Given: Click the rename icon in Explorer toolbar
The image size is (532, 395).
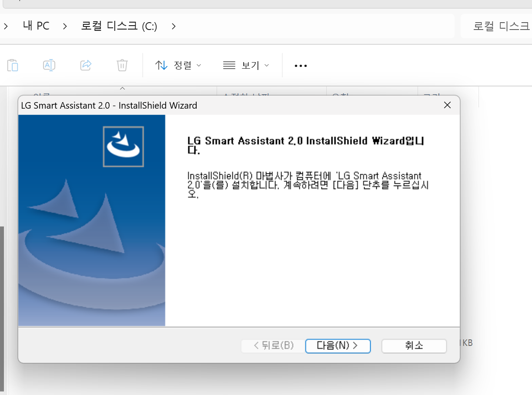Looking at the screenshot, I should 49,65.
